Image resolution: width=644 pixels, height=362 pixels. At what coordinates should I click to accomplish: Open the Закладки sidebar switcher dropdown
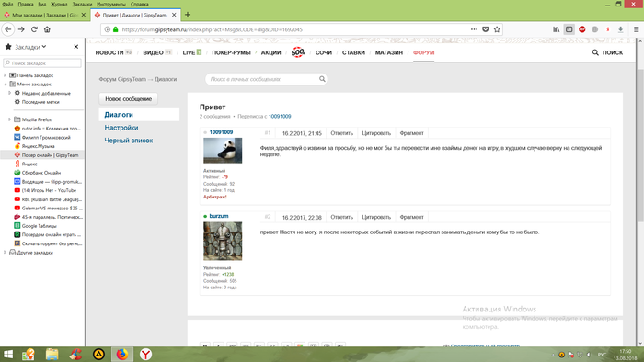pyautogui.click(x=30, y=47)
